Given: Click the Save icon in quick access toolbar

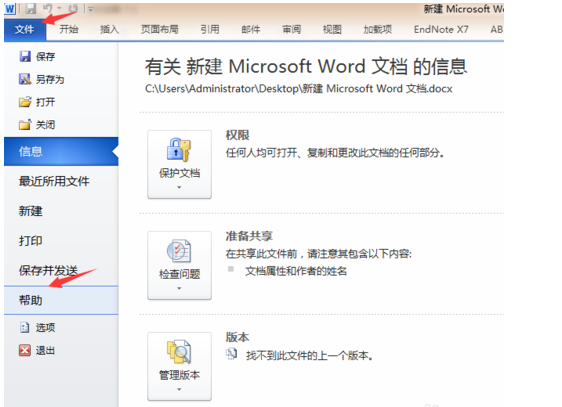Looking at the screenshot, I should pyautogui.click(x=31, y=9).
